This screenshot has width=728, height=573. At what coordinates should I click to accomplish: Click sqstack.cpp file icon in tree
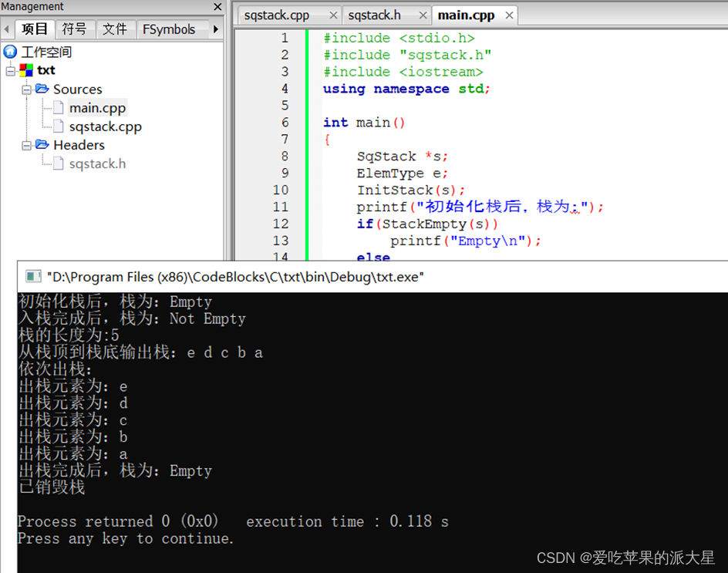coord(59,126)
